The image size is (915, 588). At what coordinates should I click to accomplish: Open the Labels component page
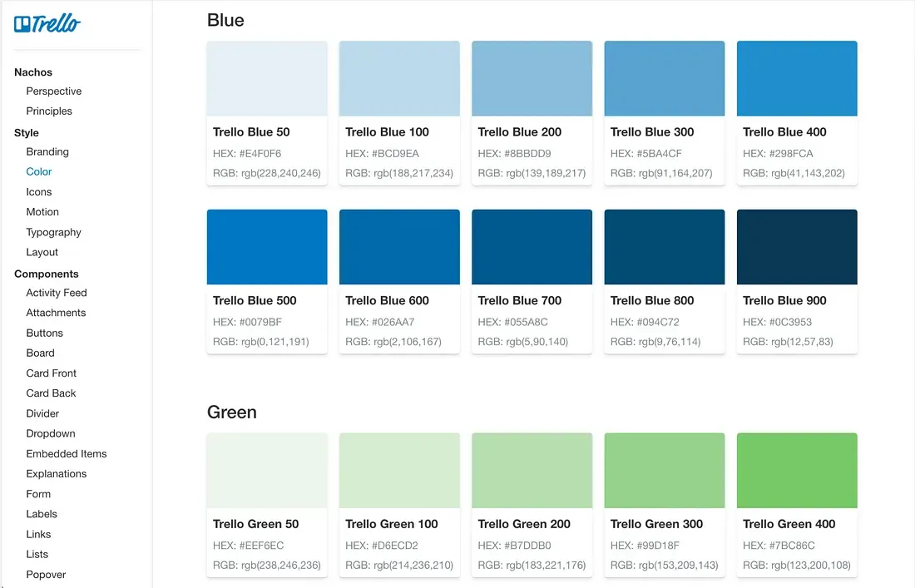41,514
